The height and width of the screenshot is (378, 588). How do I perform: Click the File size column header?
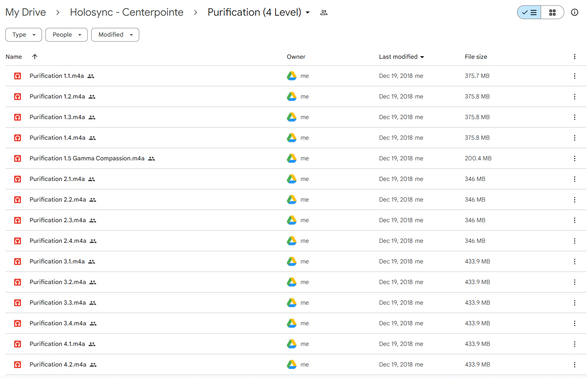(476, 57)
